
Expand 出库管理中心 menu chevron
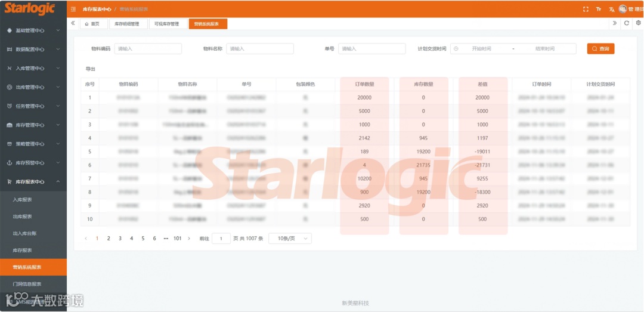(58, 87)
